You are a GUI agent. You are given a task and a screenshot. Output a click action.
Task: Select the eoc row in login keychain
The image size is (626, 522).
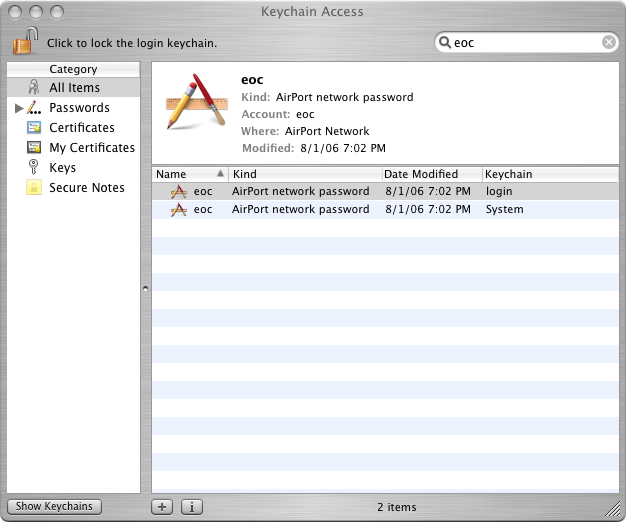[x=385, y=192]
